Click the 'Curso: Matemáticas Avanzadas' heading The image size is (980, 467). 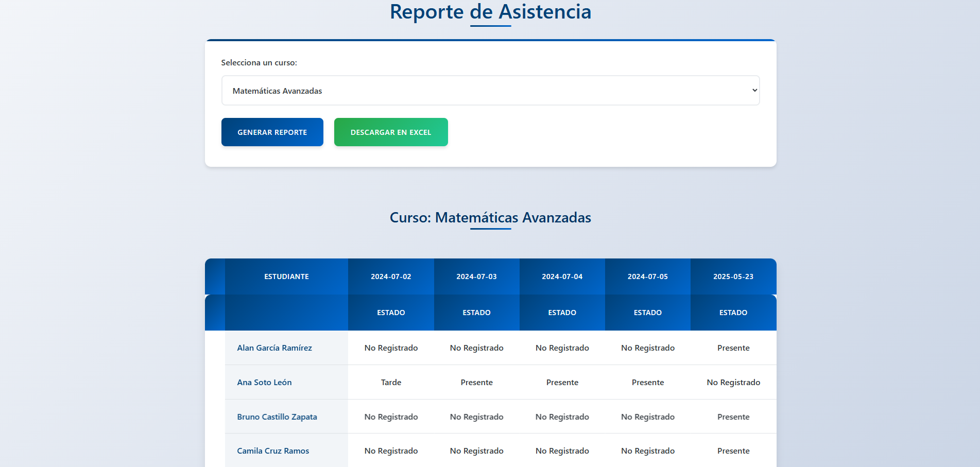(490, 217)
